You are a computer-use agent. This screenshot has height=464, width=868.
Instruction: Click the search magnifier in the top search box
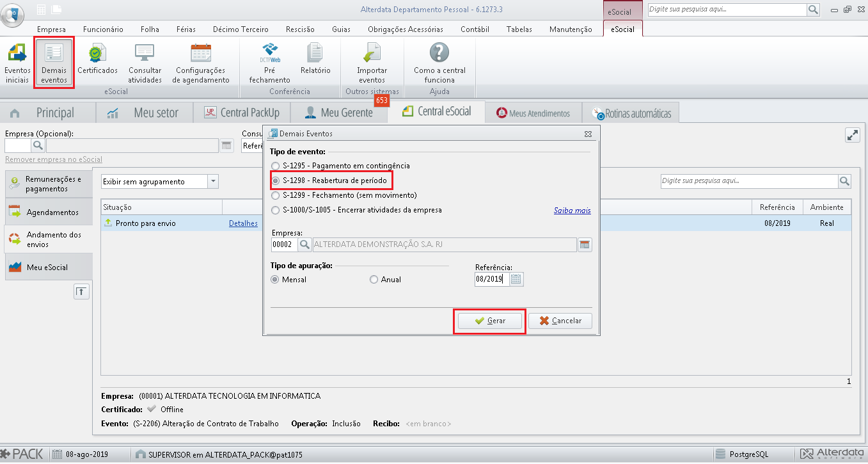pos(814,10)
